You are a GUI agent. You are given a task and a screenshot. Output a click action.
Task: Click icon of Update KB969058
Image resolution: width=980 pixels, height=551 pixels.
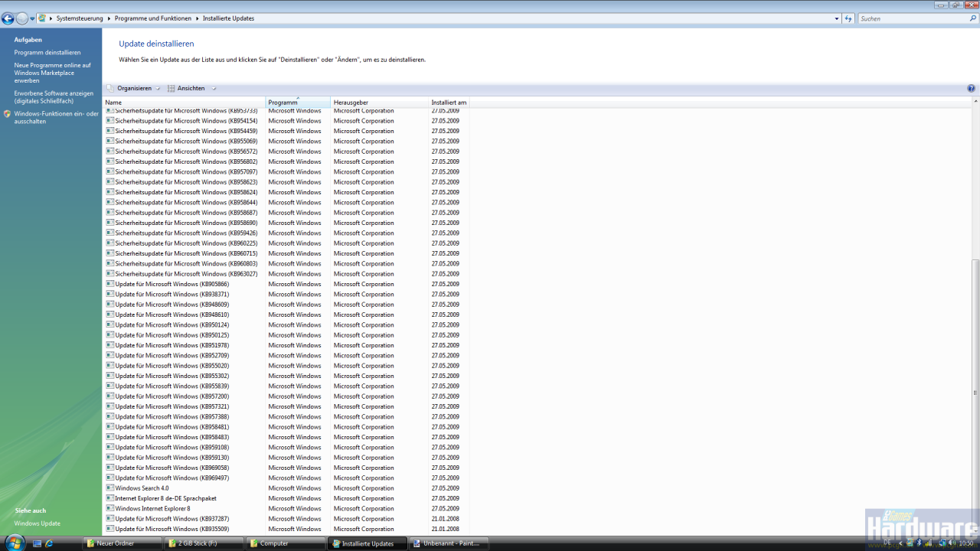point(109,468)
